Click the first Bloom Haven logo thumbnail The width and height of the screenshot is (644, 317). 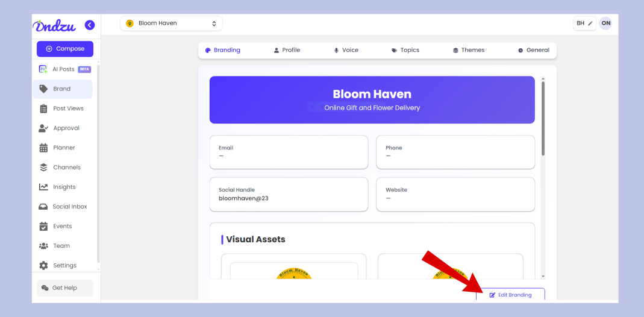(x=293, y=272)
